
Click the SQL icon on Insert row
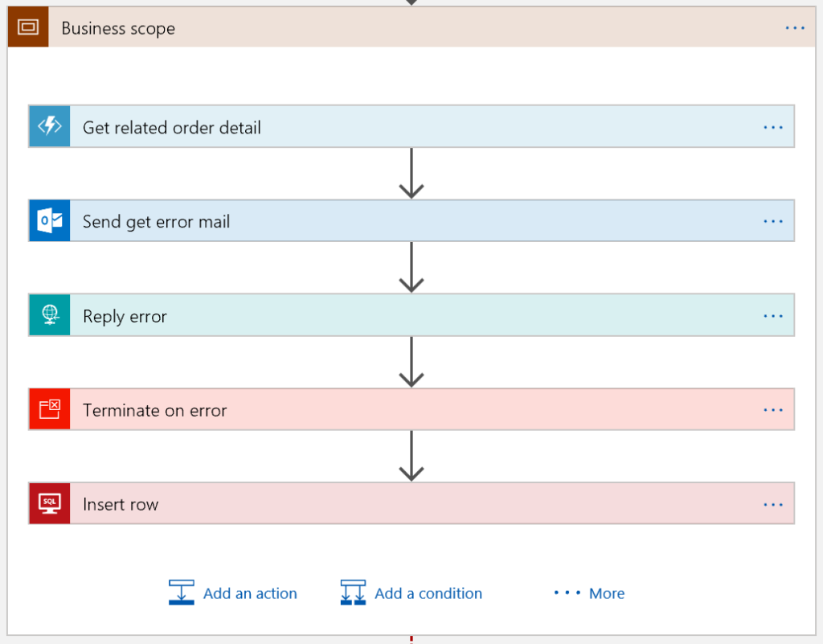[x=50, y=503]
